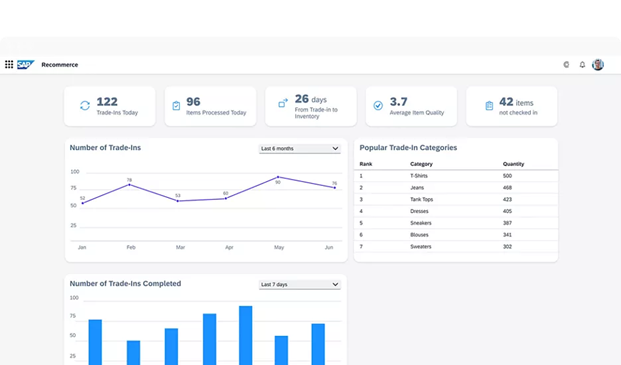621x365 pixels.
Task: Select the T-Shirts row
Action: (456, 176)
